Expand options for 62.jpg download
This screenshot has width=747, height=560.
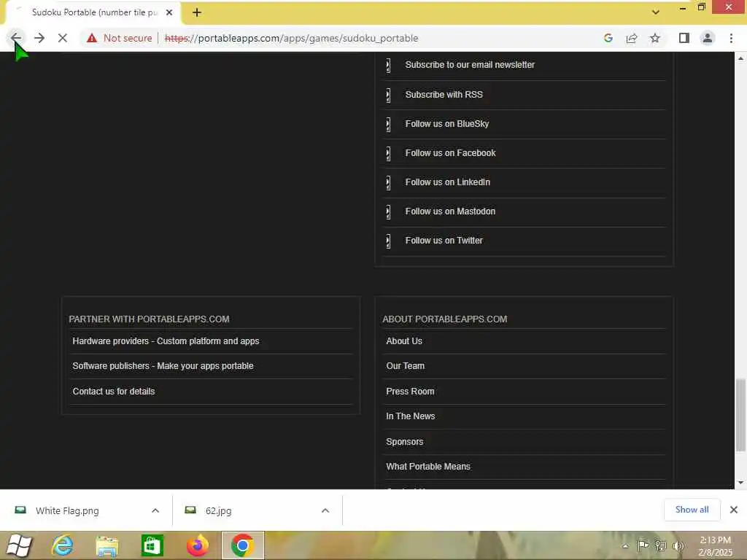(x=325, y=510)
